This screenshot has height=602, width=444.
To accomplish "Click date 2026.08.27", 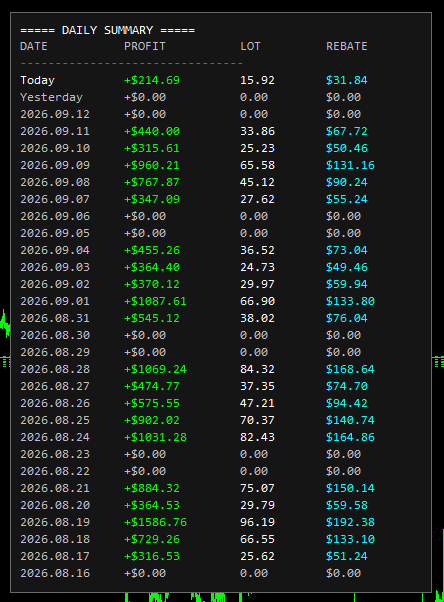I will pos(55,386).
